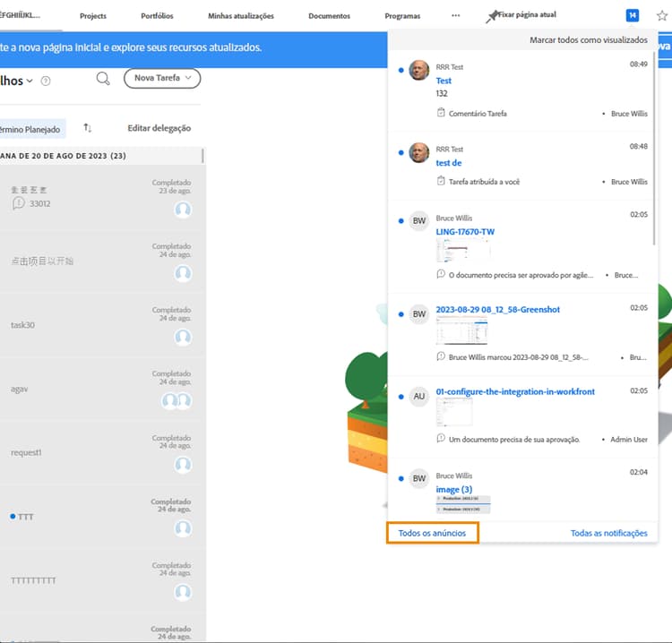Switch to Documentos

click(x=329, y=16)
